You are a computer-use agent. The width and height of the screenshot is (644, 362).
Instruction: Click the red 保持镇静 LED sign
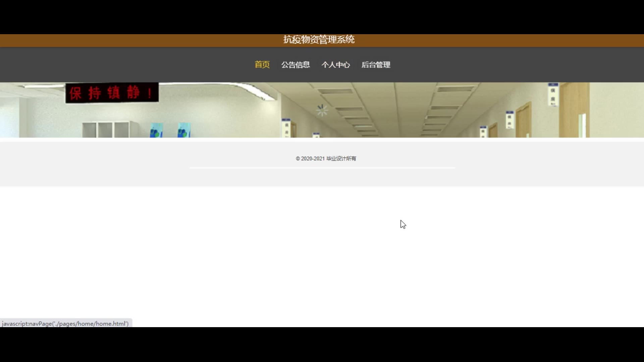coord(112,93)
